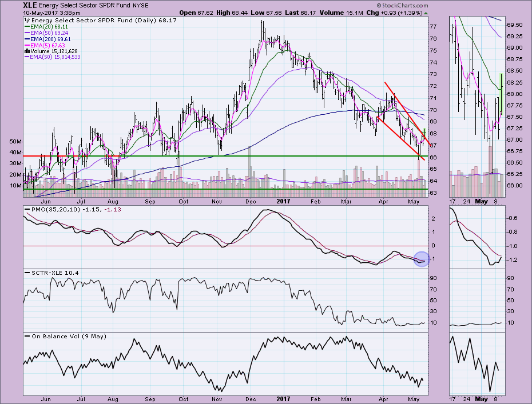
Task: Click the green EMA(20) legend line marker
Action: (27, 27)
